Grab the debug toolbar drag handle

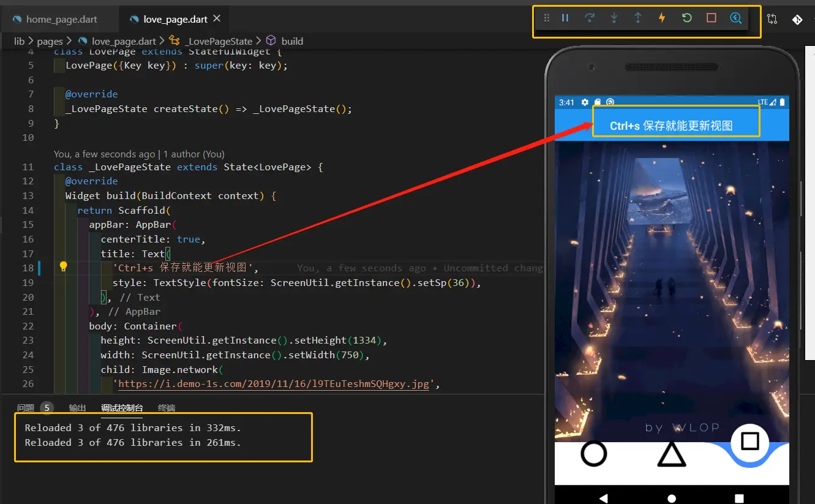547,18
